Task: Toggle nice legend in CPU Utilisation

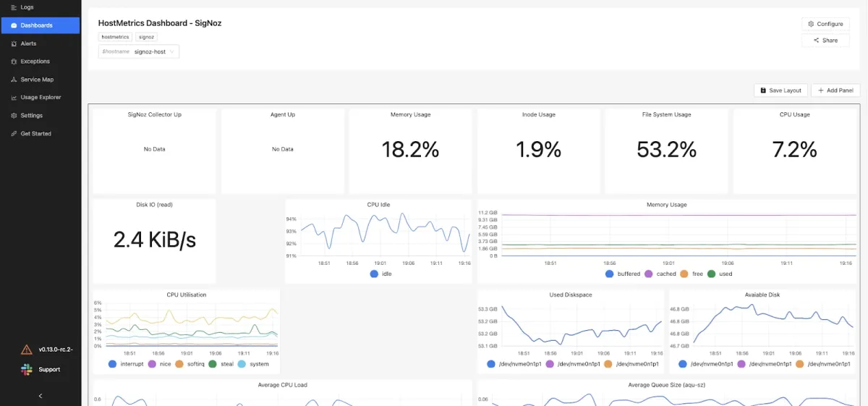Action: pyautogui.click(x=161, y=364)
